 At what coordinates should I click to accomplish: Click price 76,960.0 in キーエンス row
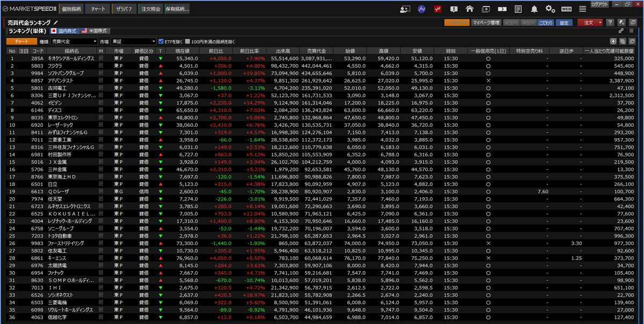coord(188,258)
